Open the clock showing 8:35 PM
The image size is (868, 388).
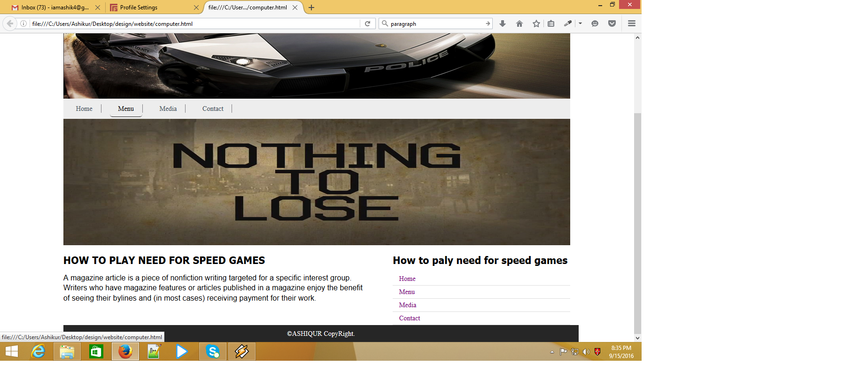coord(621,352)
